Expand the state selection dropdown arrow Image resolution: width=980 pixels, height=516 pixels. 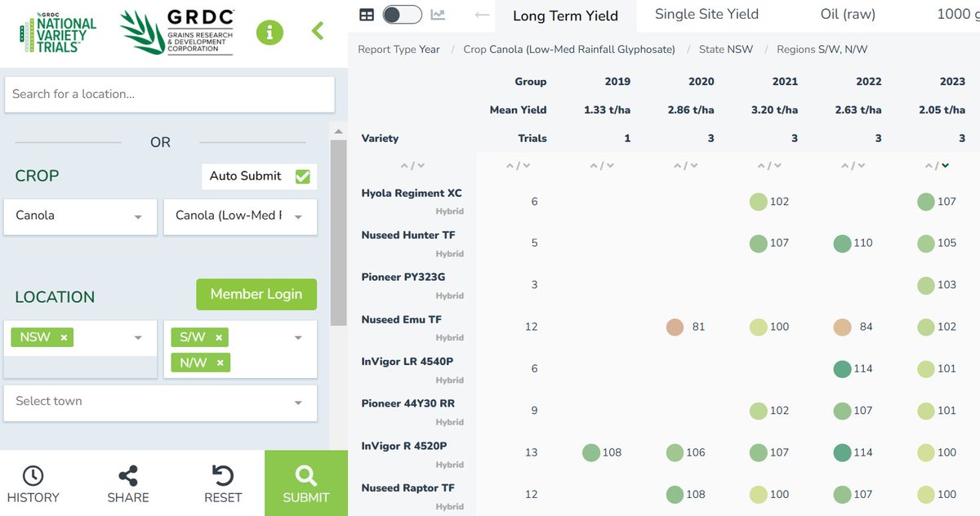point(138,338)
